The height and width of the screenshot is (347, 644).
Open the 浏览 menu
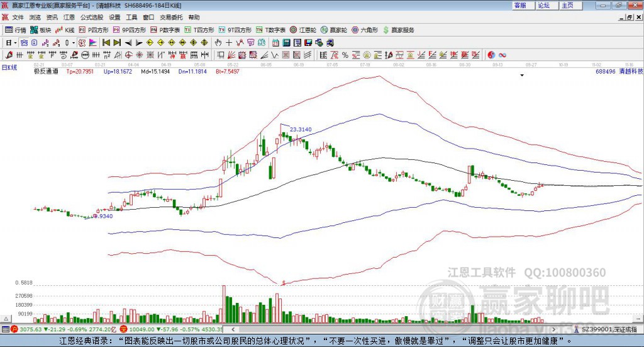click(35, 17)
